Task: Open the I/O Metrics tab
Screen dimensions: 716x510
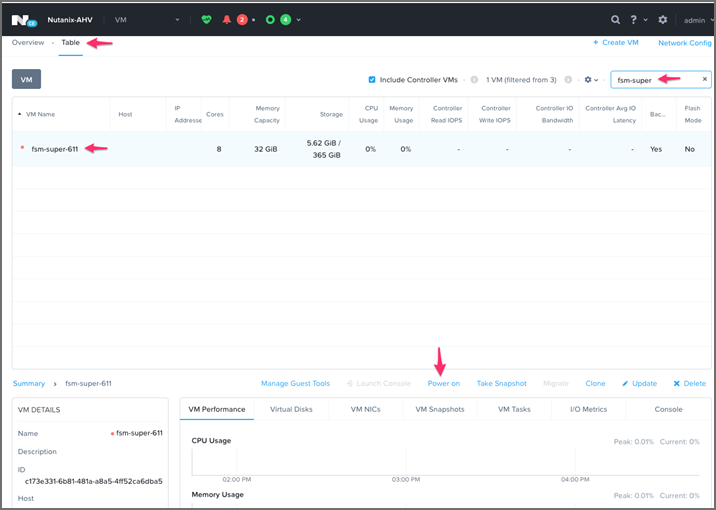Action: click(x=589, y=409)
